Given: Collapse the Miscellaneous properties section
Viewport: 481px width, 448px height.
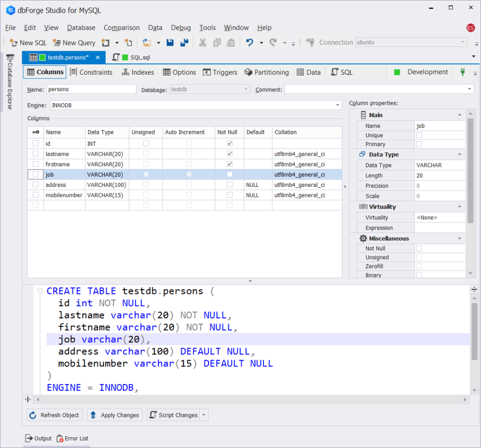Looking at the screenshot, I should (x=459, y=238).
